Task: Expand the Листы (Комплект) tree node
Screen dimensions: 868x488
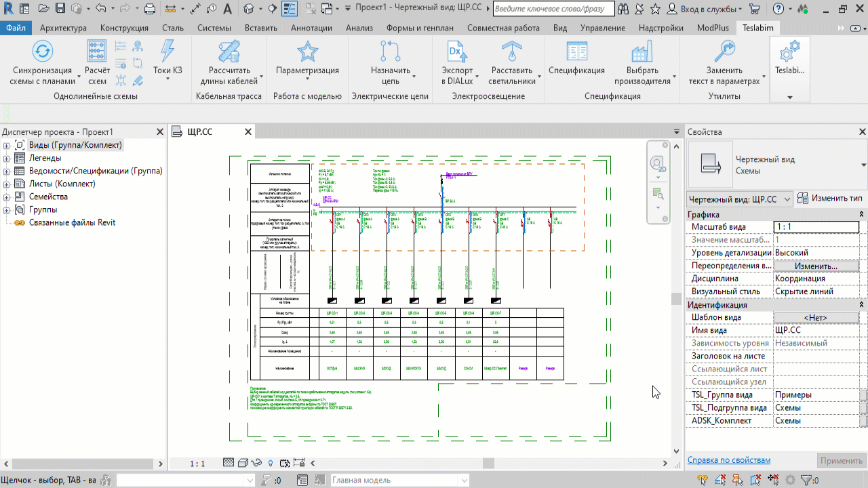Action: click(7, 184)
